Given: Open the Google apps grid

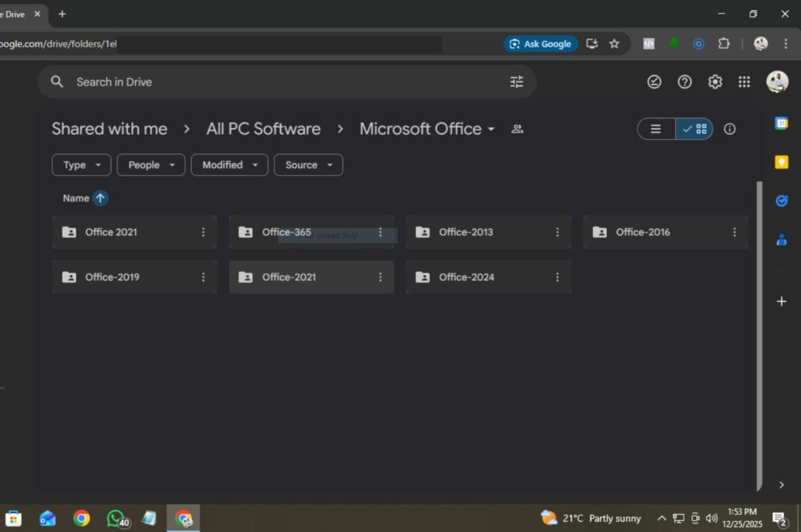Looking at the screenshot, I should click(744, 82).
